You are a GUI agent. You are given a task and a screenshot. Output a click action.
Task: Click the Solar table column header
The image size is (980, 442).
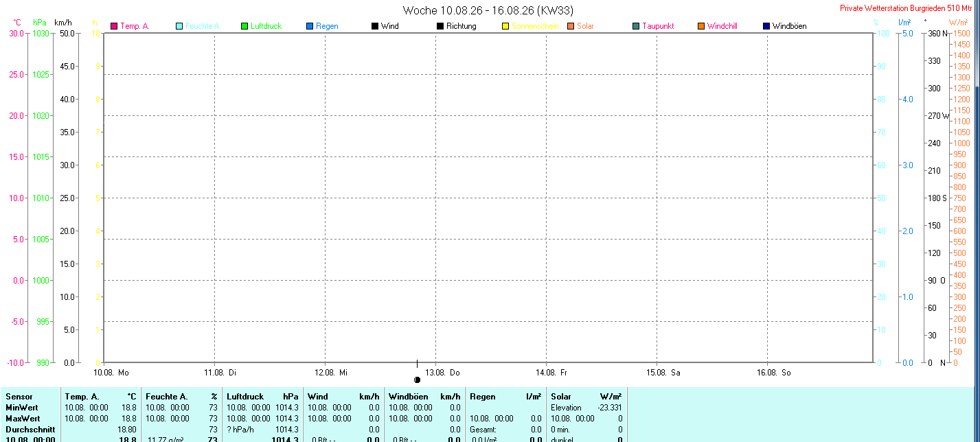tap(561, 397)
